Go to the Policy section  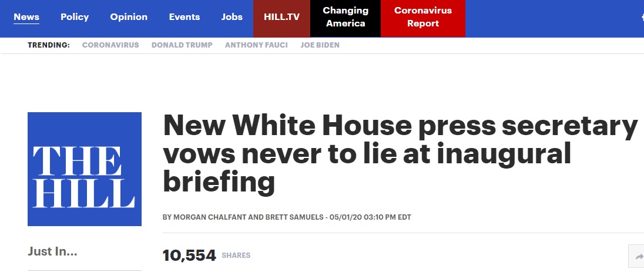click(x=75, y=17)
